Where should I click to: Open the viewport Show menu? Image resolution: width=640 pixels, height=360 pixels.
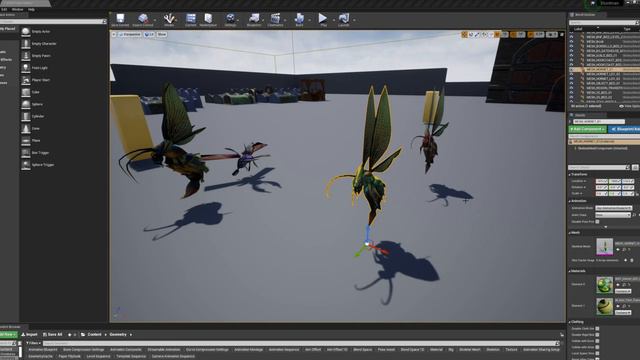(x=162, y=35)
